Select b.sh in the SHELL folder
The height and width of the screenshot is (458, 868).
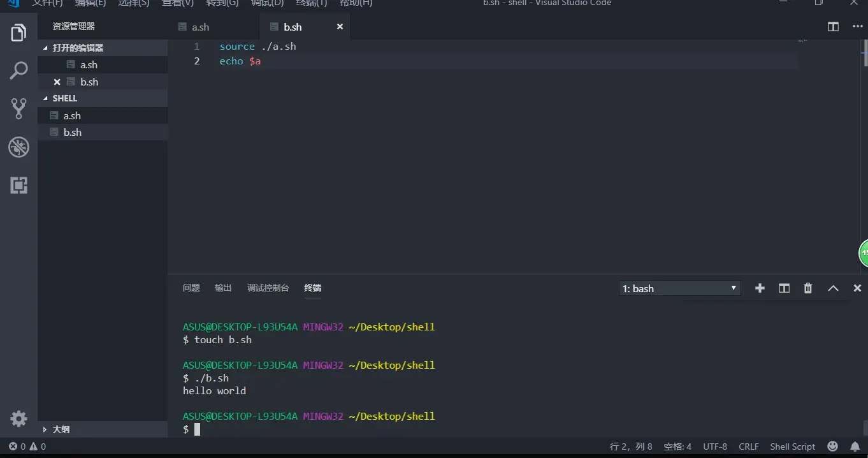[102, 132]
